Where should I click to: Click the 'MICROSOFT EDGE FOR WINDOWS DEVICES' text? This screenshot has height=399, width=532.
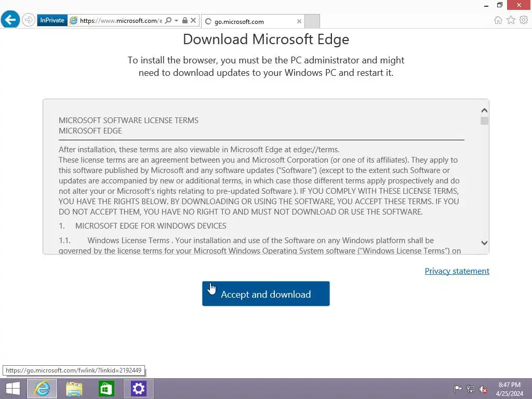tap(151, 226)
